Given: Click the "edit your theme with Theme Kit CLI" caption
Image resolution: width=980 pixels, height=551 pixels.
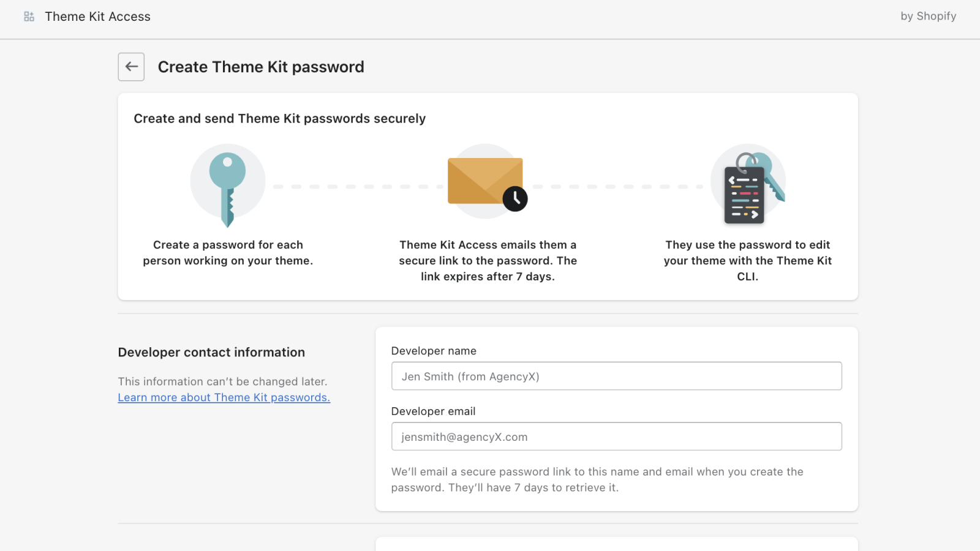Looking at the screenshot, I should [747, 261].
